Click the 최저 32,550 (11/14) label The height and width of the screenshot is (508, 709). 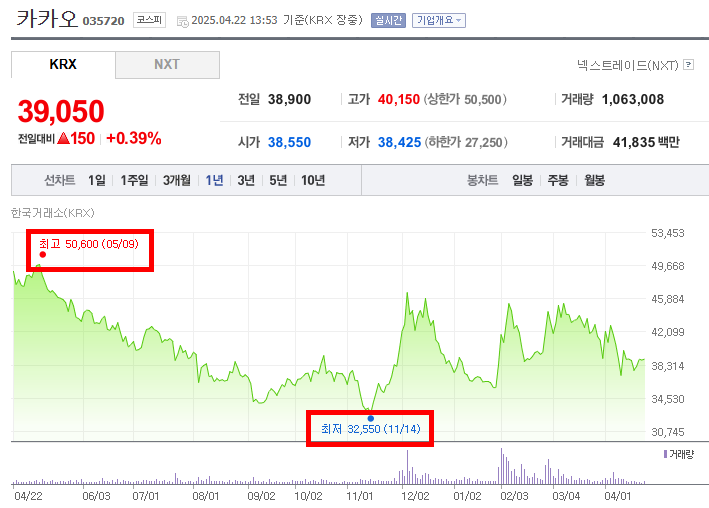pyautogui.click(x=371, y=429)
